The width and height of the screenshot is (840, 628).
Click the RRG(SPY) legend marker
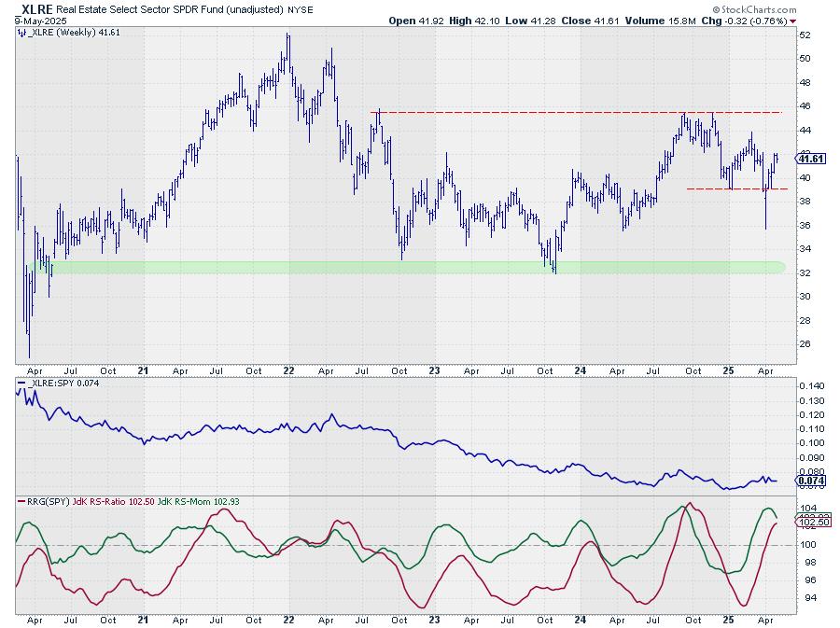21,502
